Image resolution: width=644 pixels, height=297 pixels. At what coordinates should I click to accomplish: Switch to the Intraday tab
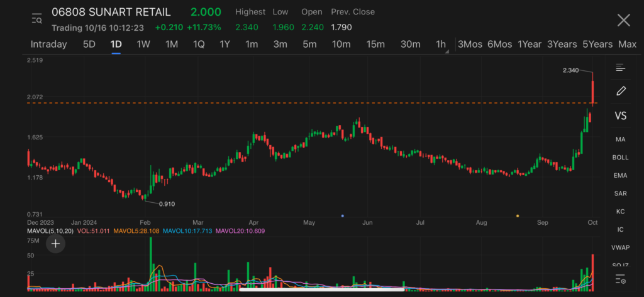coord(48,45)
